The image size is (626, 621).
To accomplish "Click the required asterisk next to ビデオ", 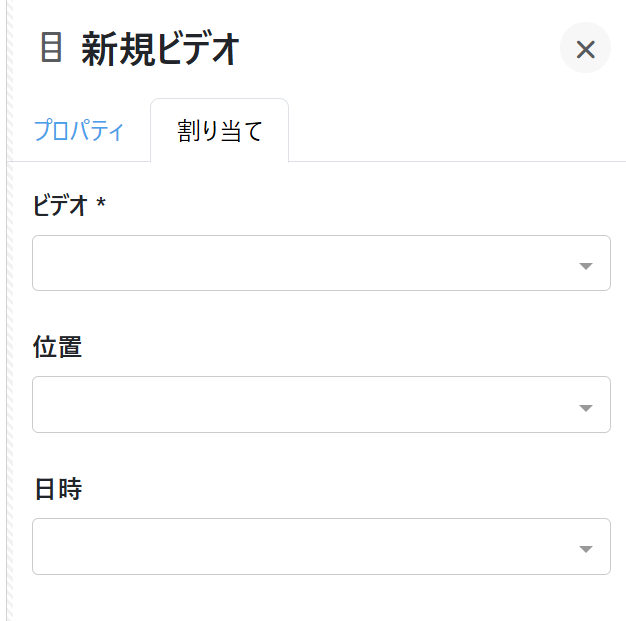I will pyautogui.click(x=101, y=204).
